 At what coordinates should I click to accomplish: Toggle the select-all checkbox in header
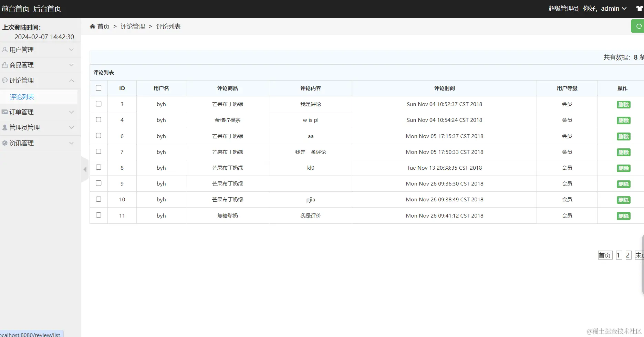click(x=98, y=88)
